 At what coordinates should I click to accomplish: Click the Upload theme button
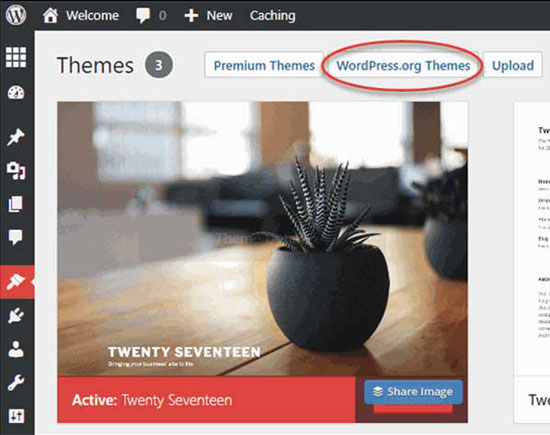click(512, 65)
